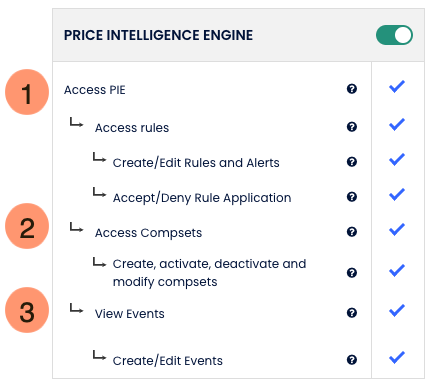The height and width of the screenshot is (388, 432).
Task: Click help icon beside Create/Edit Events
Action: click(352, 360)
